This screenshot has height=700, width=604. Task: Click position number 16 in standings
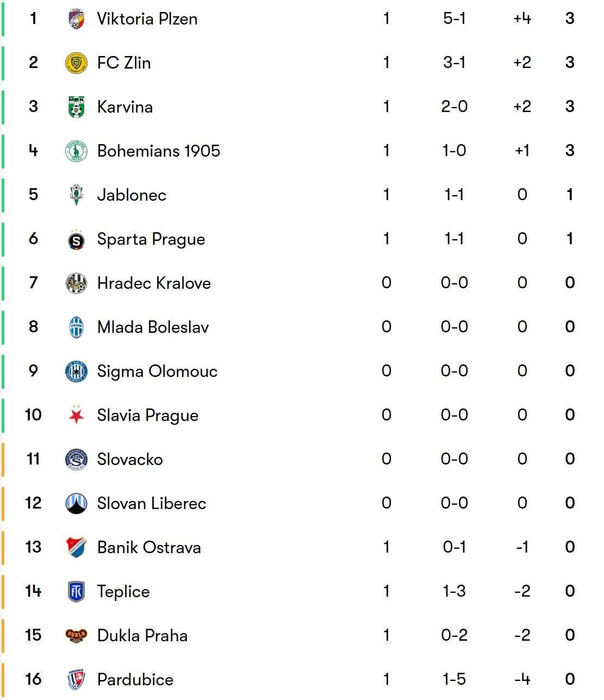(33, 679)
